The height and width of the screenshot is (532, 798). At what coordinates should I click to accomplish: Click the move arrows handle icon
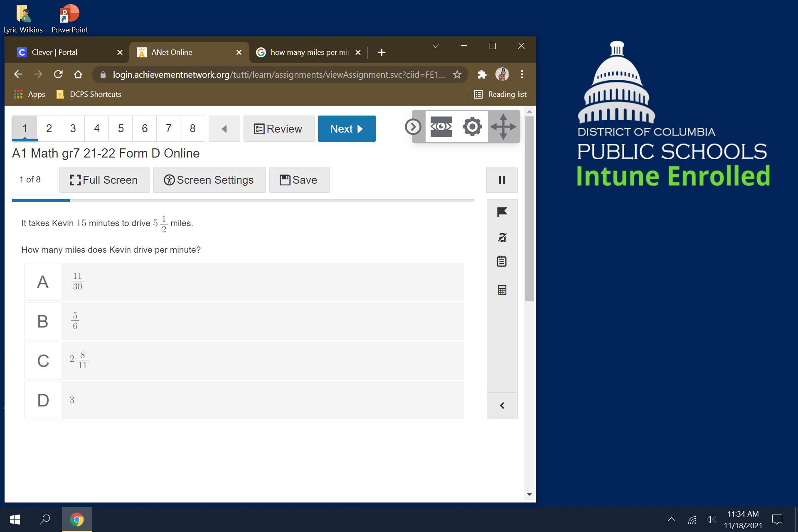pos(503,127)
